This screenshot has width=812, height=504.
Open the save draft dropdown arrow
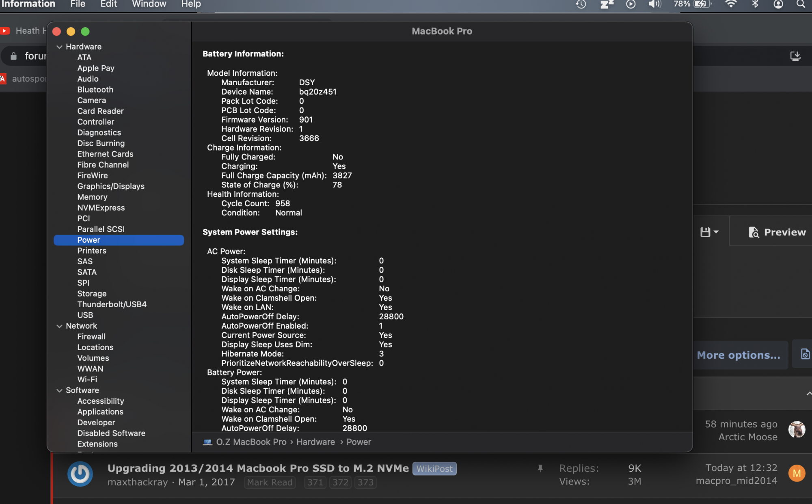click(716, 232)
